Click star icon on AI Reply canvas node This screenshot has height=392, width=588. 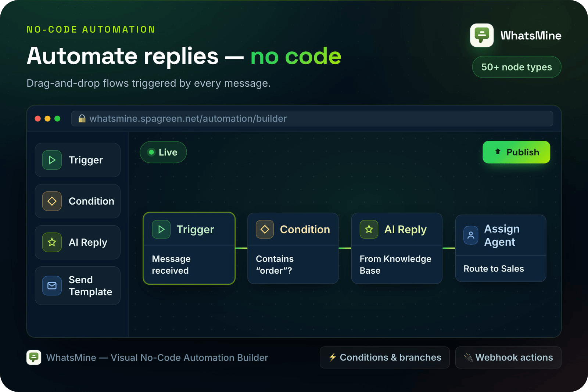[369, 230]
